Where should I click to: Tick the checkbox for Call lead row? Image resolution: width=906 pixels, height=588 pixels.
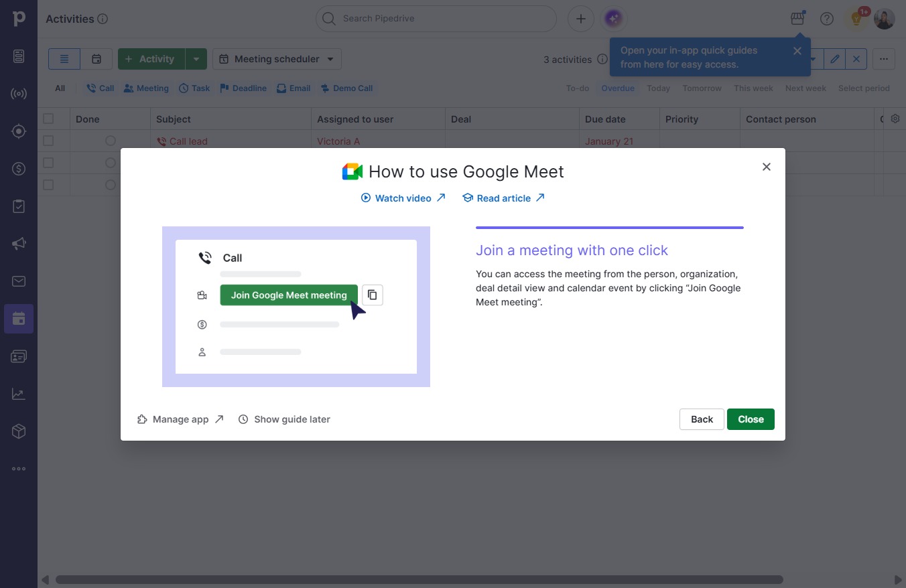tap(48, 141)
